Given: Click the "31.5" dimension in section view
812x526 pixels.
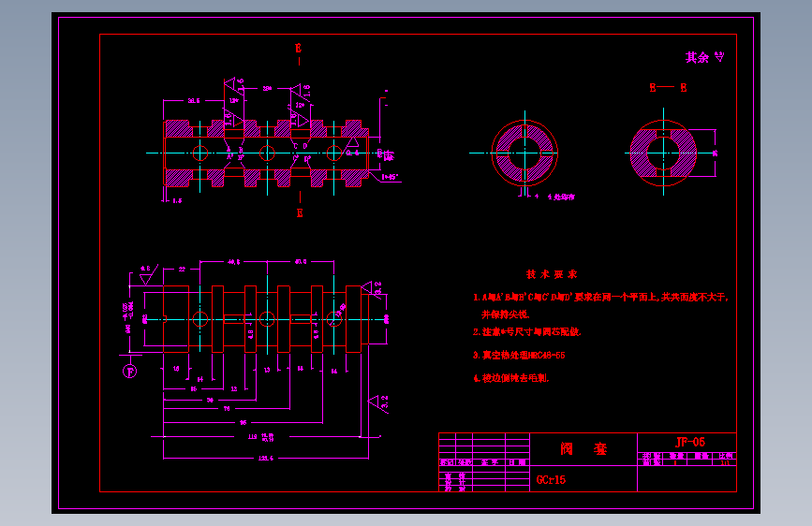Looking at the screenshot, I should point(194,100).
